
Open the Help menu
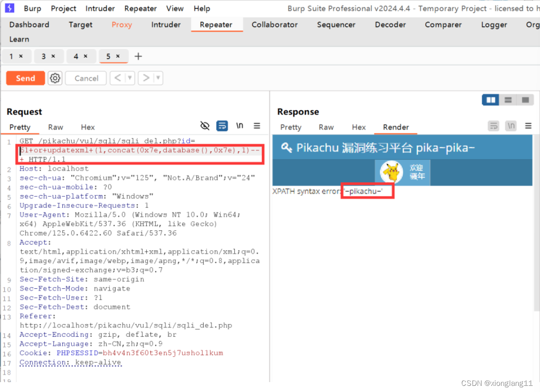pyautogui.click(x=202, y=8)
